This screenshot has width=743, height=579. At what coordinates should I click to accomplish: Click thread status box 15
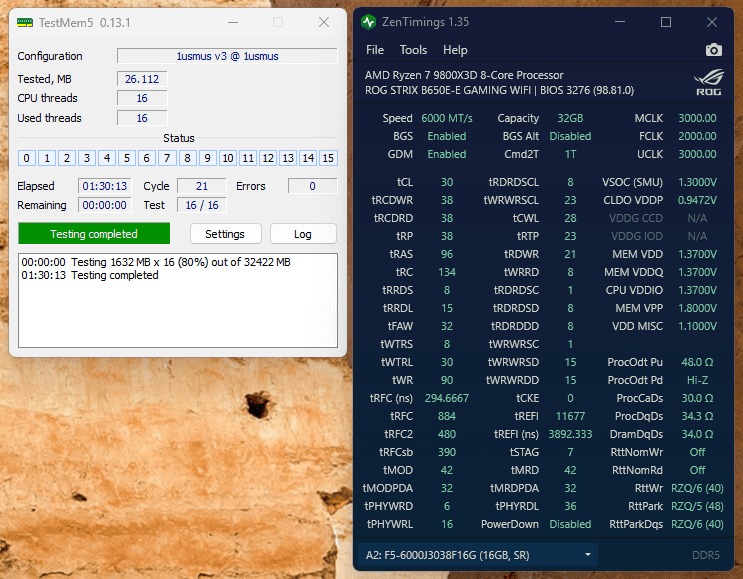(328, 158)
